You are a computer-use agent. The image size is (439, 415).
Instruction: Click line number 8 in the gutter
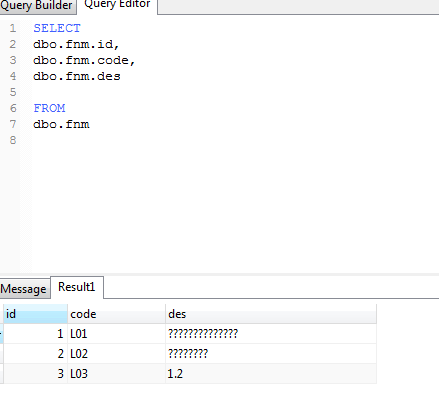13,140
